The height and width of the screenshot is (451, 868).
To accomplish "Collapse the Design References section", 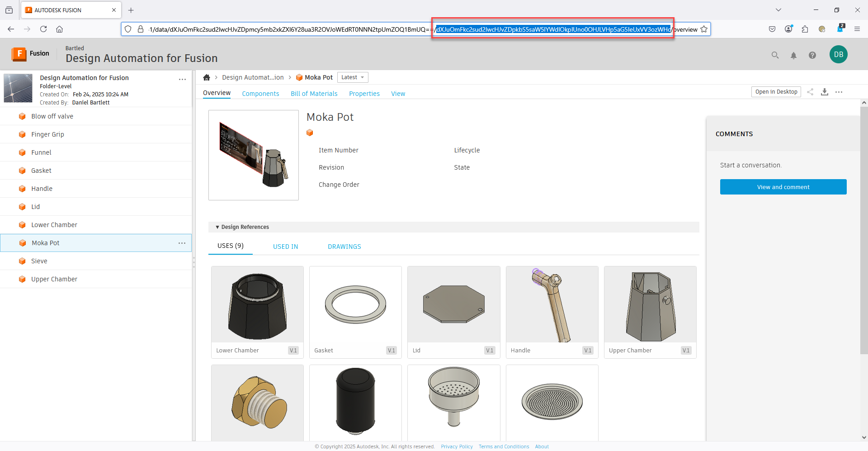I will (217, 227).
